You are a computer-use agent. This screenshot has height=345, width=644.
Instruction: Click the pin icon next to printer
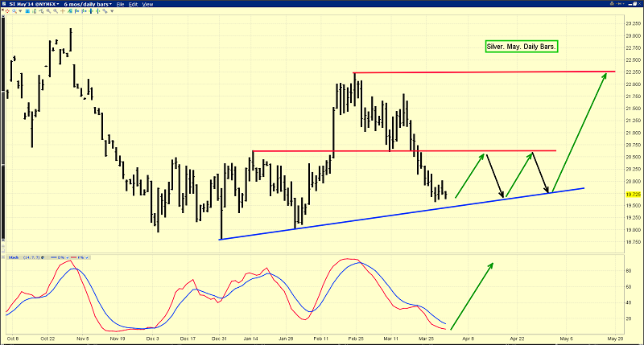point(621,4)
